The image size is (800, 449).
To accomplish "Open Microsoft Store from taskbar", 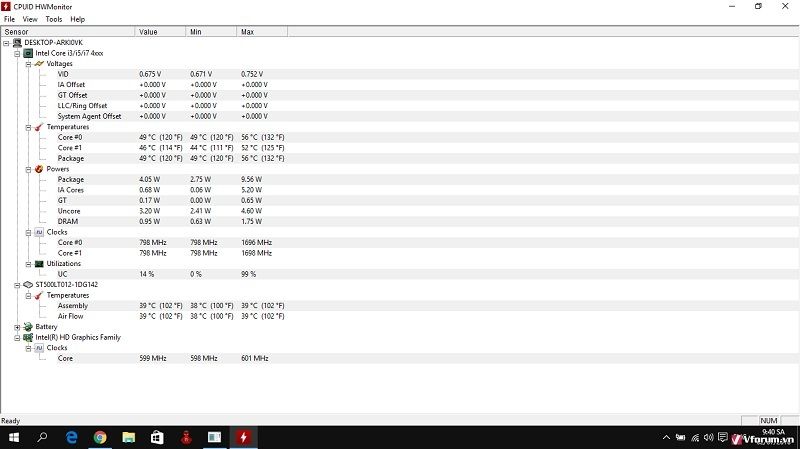I will [157, 437].
